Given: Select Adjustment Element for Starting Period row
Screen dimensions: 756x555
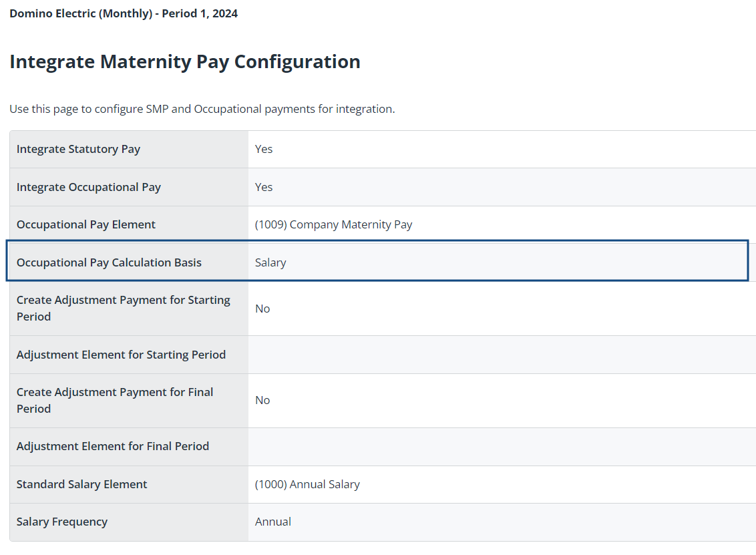Looking at the screenshot, I should [383, 355].
